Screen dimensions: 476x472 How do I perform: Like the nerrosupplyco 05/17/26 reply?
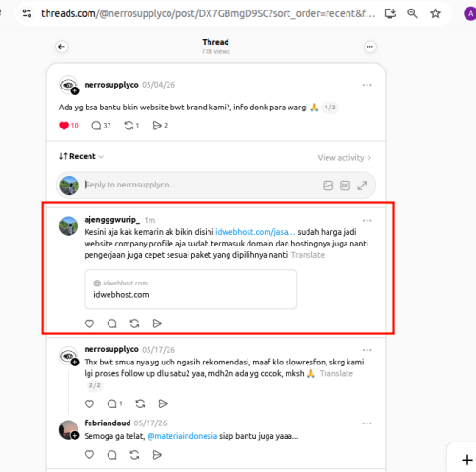[89, 403]
